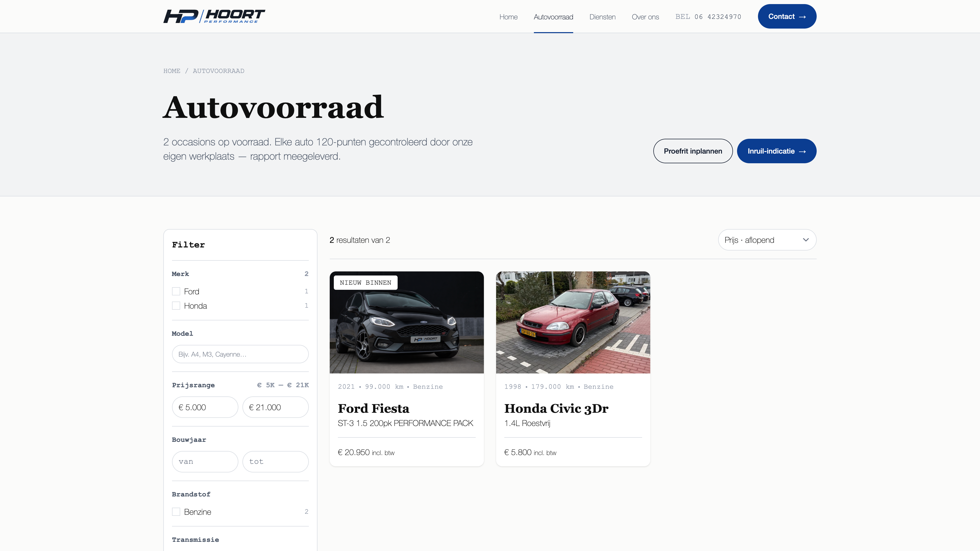Click the price € 5.800 incl. btw
This screenshot has height=551, width=980.
coord(530,453)
